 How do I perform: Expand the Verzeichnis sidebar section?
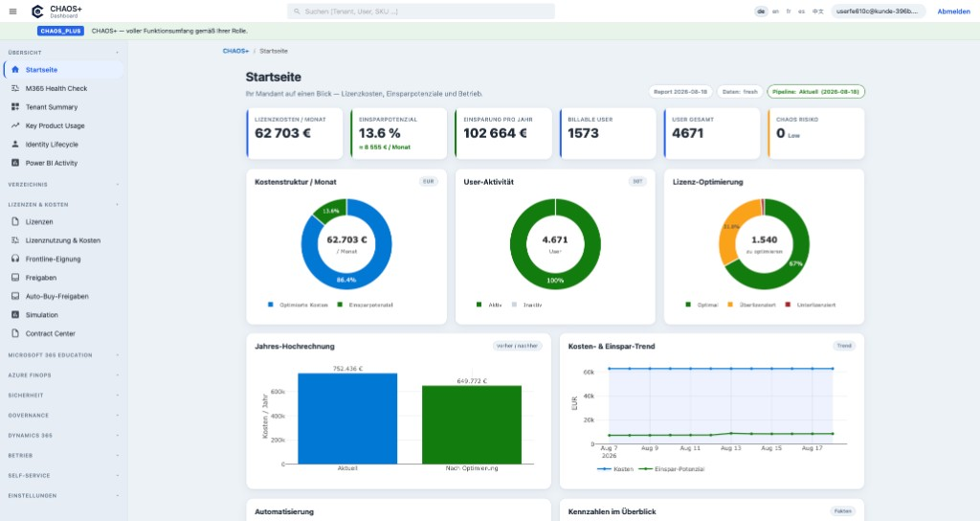click(62, 185)
